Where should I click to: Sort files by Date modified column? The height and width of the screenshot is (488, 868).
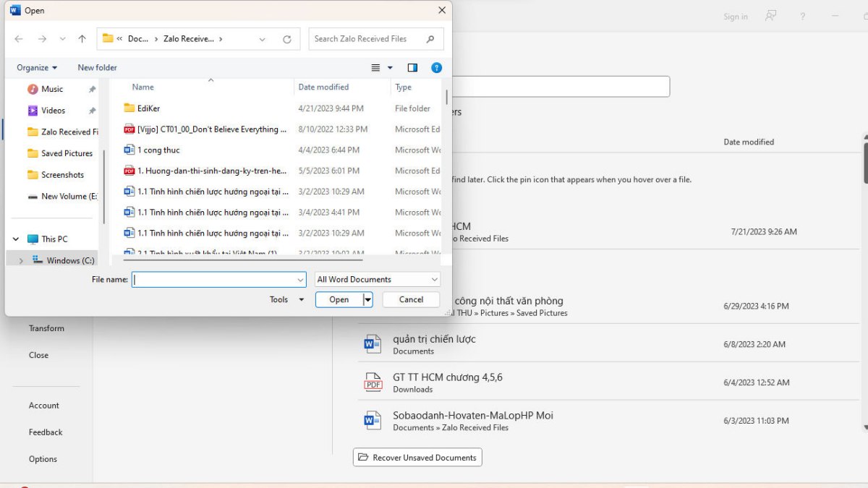(323, 87)
